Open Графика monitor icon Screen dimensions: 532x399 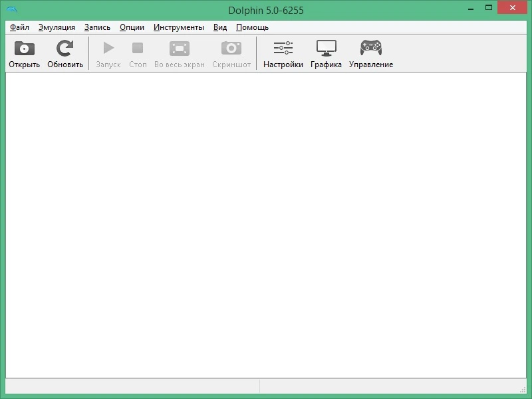pos(326,48)
